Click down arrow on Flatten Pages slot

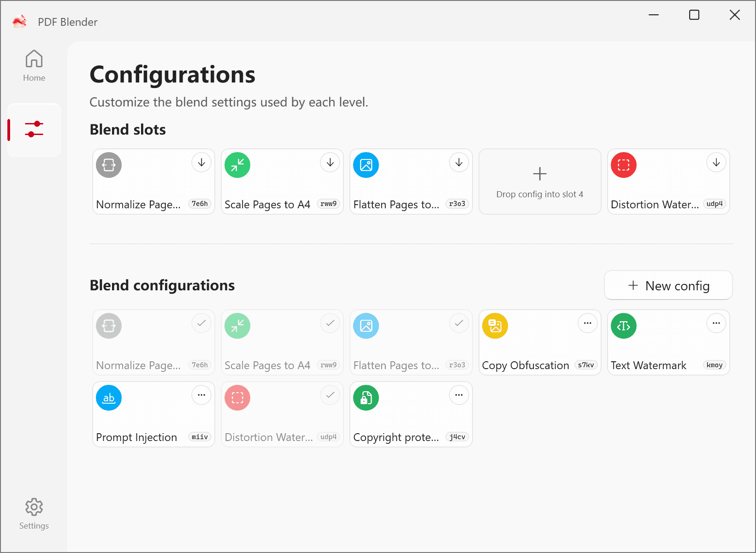[x=459, y=162]
